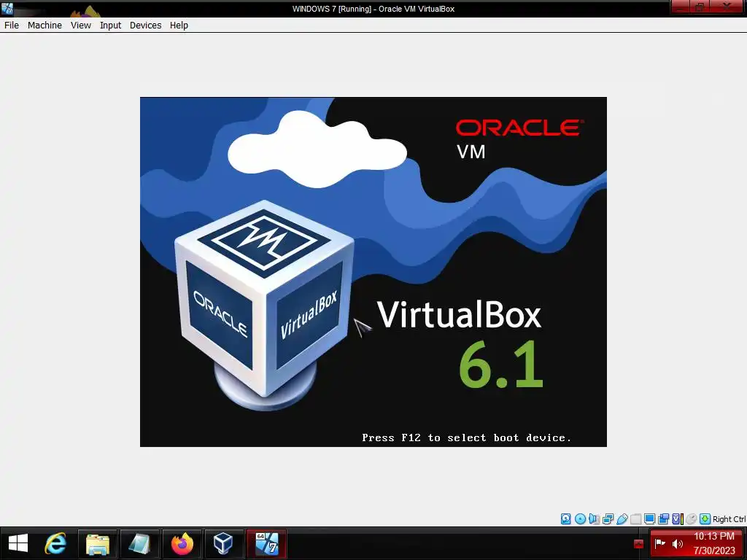The width and height of the screenshot is (747, 560).
Task: Open the clock showing 10:13 PM
Action: (714, 543)
